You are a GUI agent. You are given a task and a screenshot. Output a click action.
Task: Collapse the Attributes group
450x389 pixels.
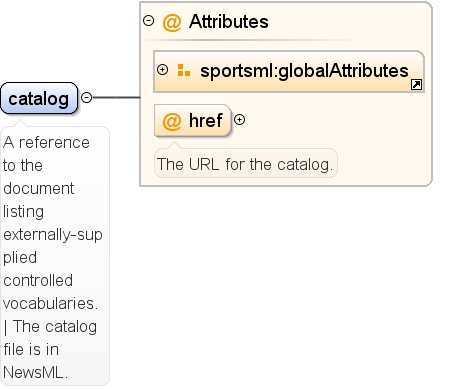pyautogui.click(x=148, y=21)
